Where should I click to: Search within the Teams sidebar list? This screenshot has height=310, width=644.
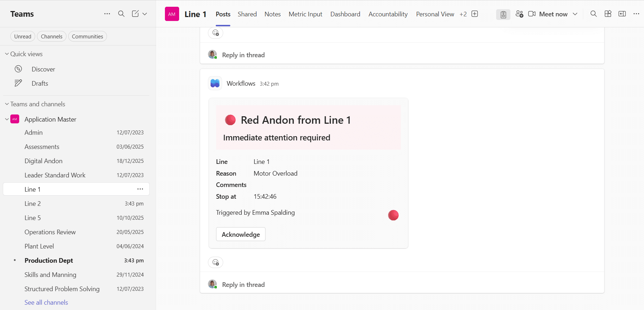coord(121,14)
